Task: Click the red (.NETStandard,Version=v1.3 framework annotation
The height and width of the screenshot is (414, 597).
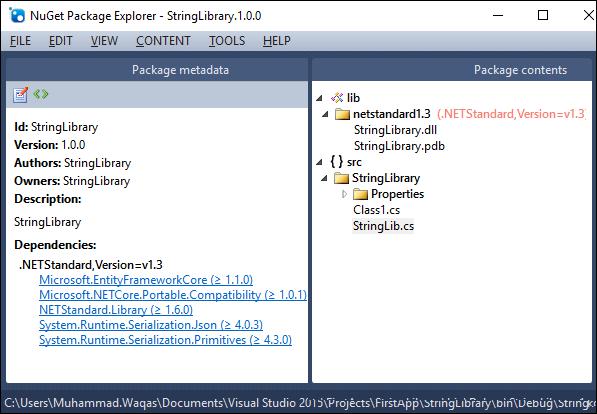Action: point(511,114)
